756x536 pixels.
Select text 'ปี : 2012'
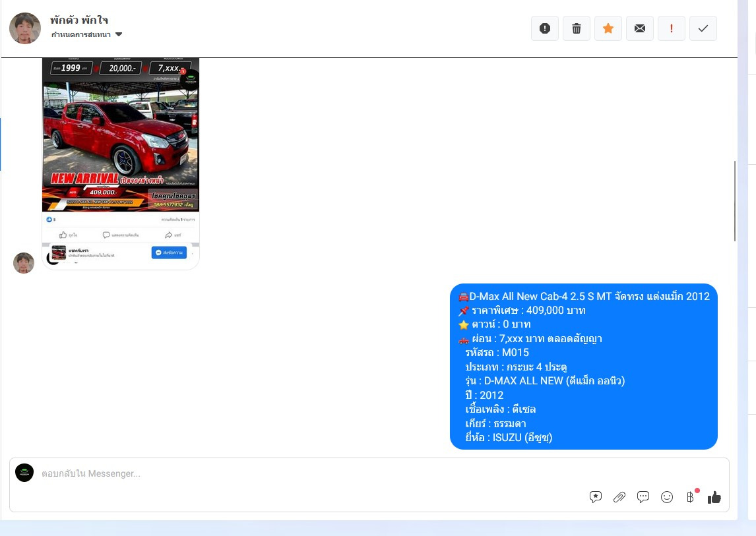point(484,396)
